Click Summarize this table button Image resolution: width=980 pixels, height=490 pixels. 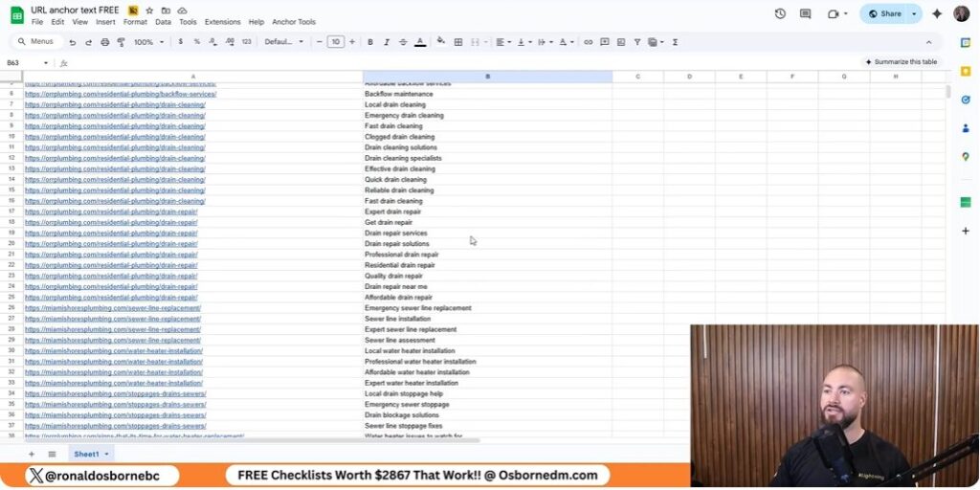pyautogui.click(x=901, y=62)
